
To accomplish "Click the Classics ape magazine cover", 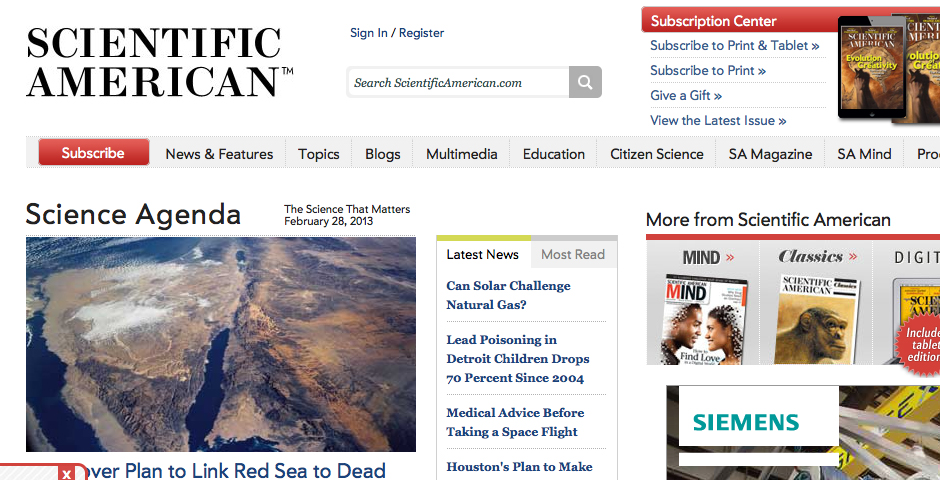I will coord(816,319).
